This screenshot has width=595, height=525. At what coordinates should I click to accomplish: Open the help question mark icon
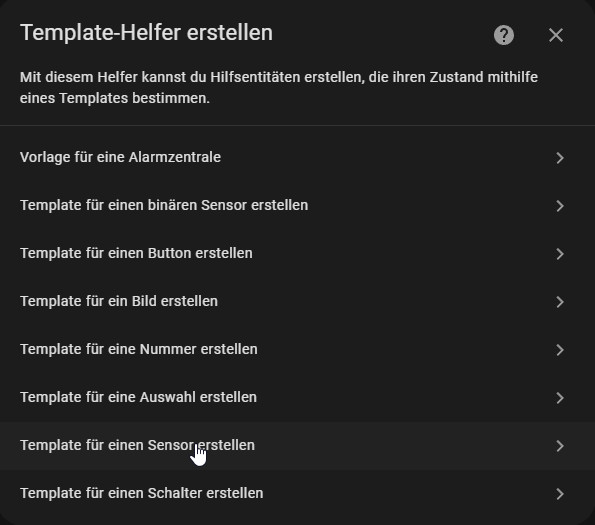(x=504, y=35)
